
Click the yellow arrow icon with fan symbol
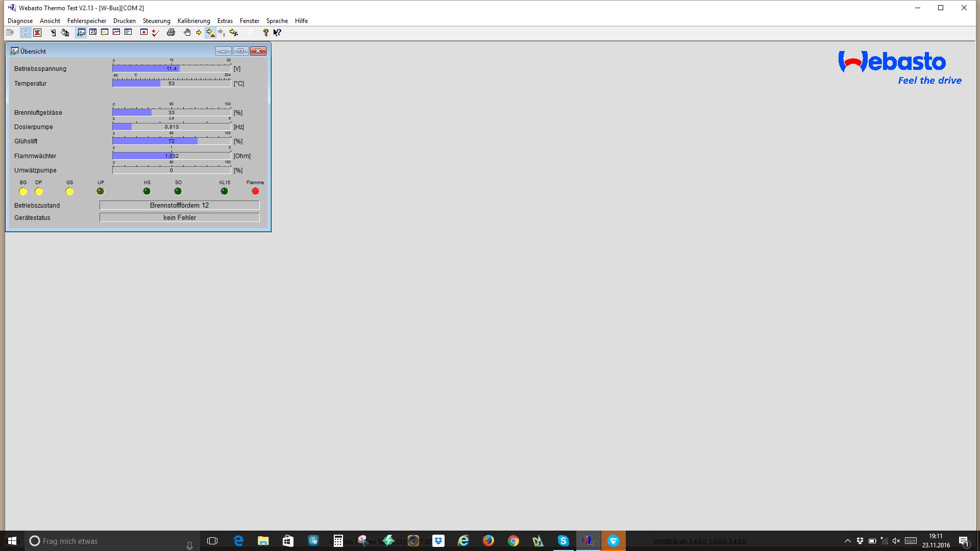click(x=234, y=33)
